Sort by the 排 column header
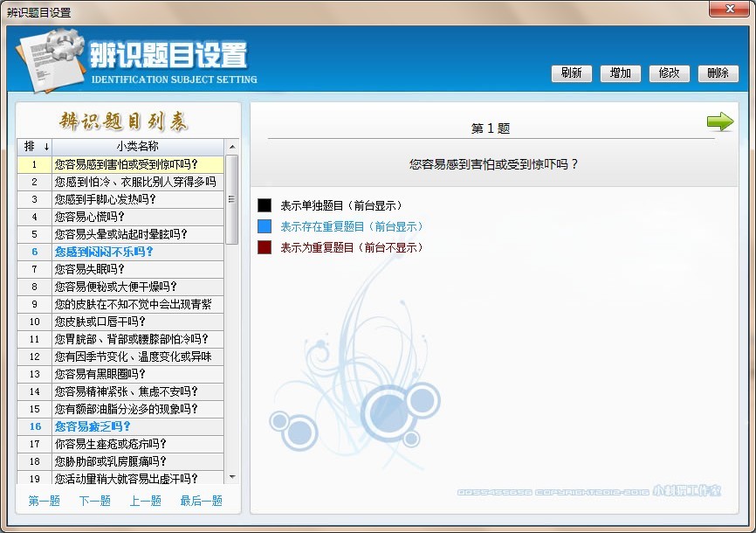The image size is (756, 533). (x=34, y=146)
